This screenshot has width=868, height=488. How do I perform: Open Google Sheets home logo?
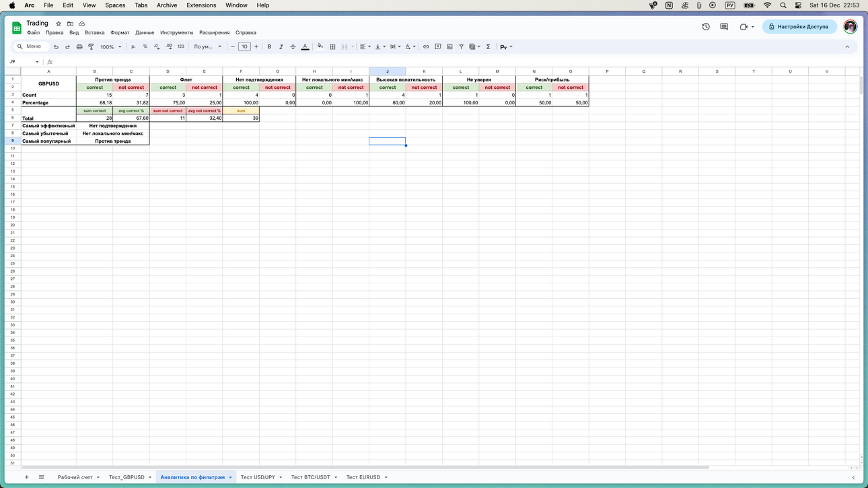(x=17, y=28)
